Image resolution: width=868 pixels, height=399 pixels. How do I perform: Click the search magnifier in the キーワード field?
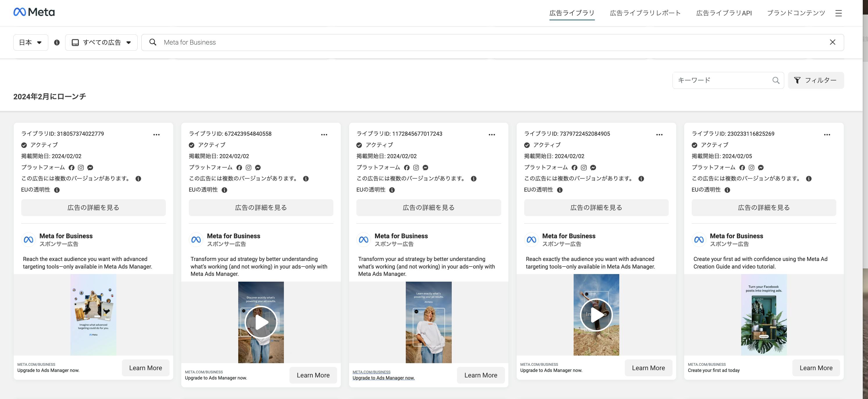[776, 80]
